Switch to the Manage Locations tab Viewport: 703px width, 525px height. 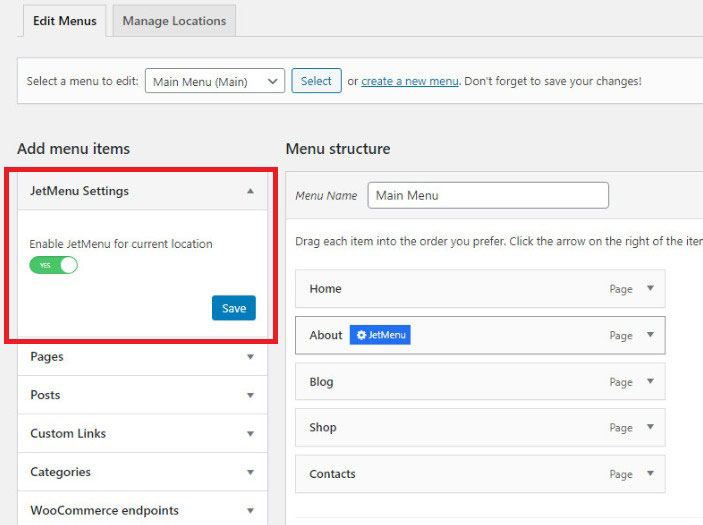(174, 20)
